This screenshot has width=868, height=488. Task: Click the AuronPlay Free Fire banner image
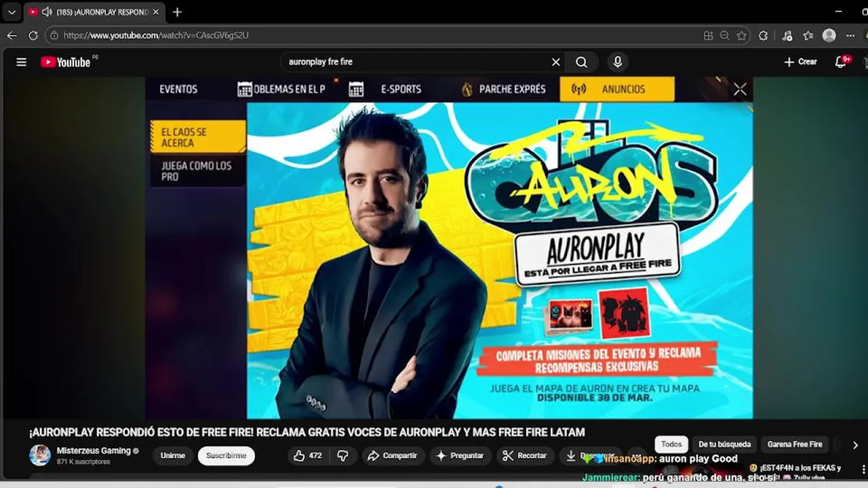click(500, 260)
